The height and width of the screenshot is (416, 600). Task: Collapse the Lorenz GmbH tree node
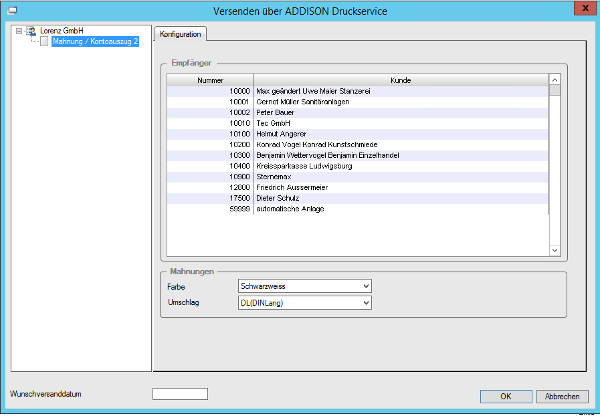pos(19,31)
